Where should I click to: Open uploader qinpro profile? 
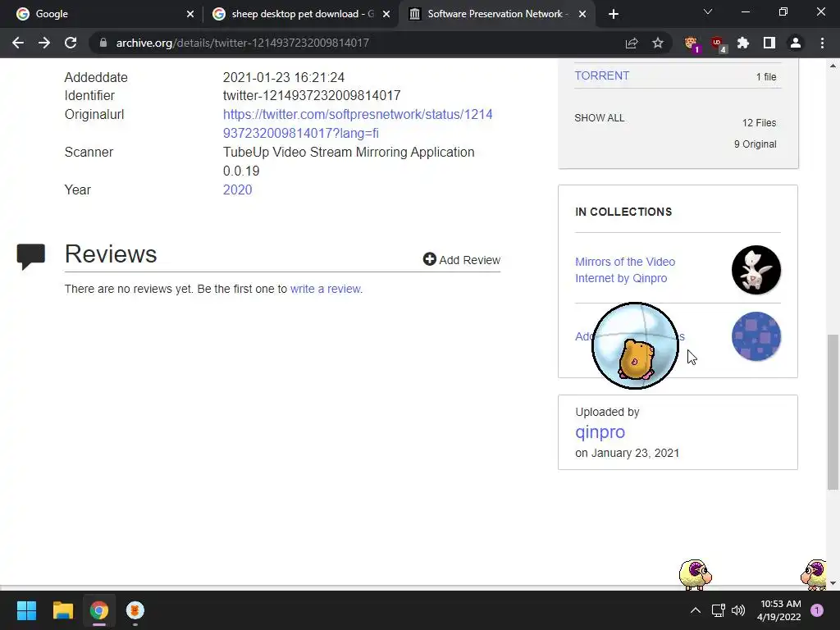[600, 431]
